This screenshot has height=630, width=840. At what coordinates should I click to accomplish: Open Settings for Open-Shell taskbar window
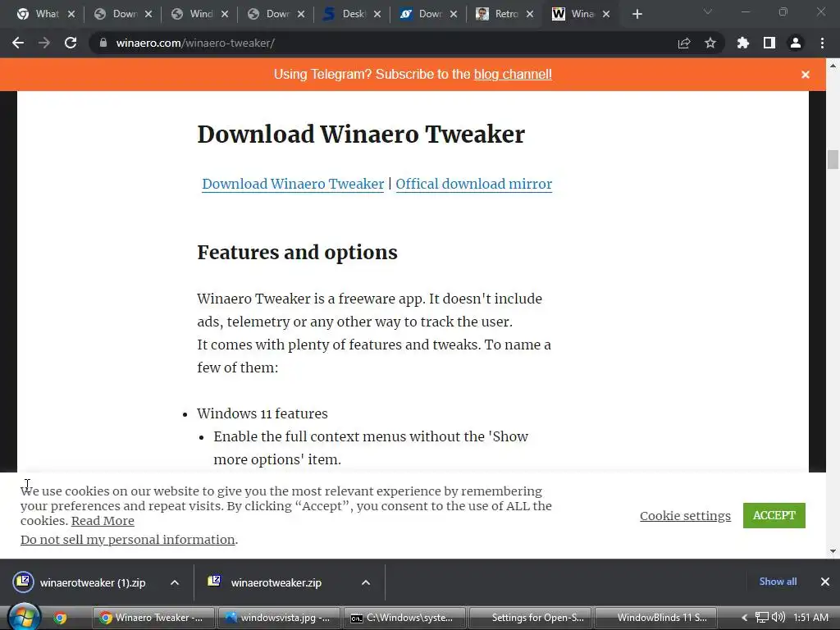click(x=531, y=618)
